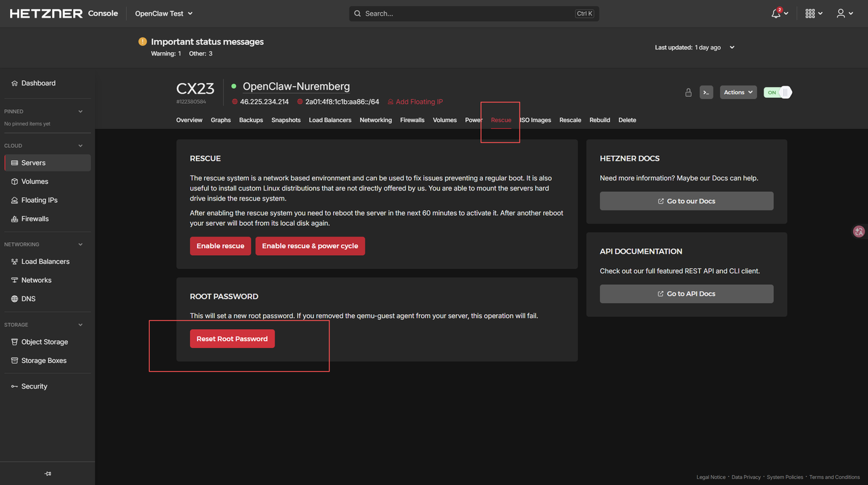This screenshot has height=485, width=868.
Task: Click the status warning icon
Action: tap(142, 41)
